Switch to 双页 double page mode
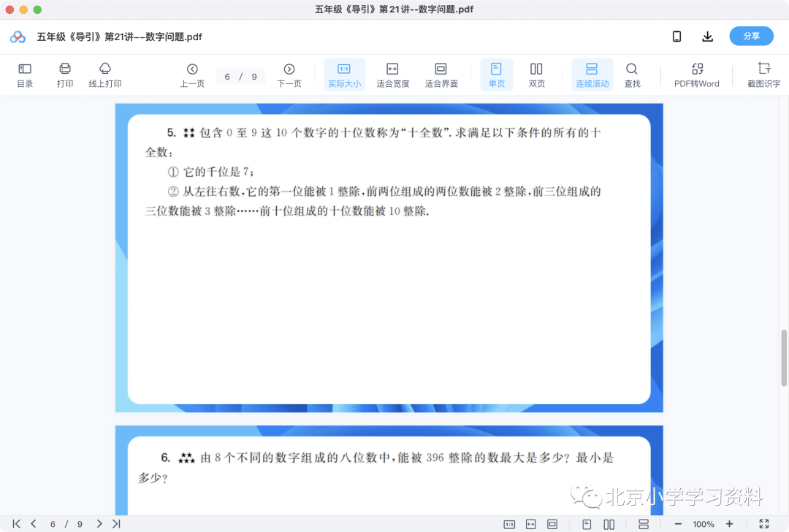 click(x=536, y=75)
